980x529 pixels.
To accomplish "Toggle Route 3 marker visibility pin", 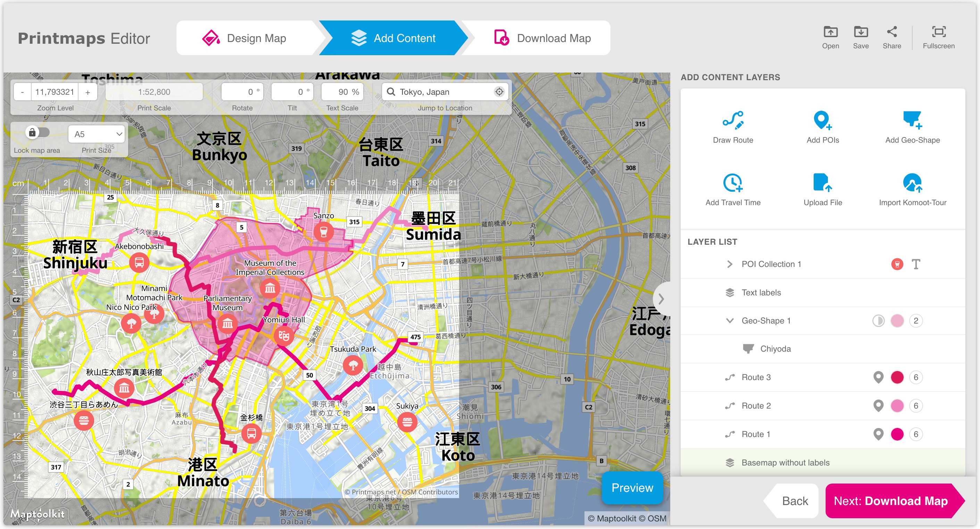I will (878, 377).
